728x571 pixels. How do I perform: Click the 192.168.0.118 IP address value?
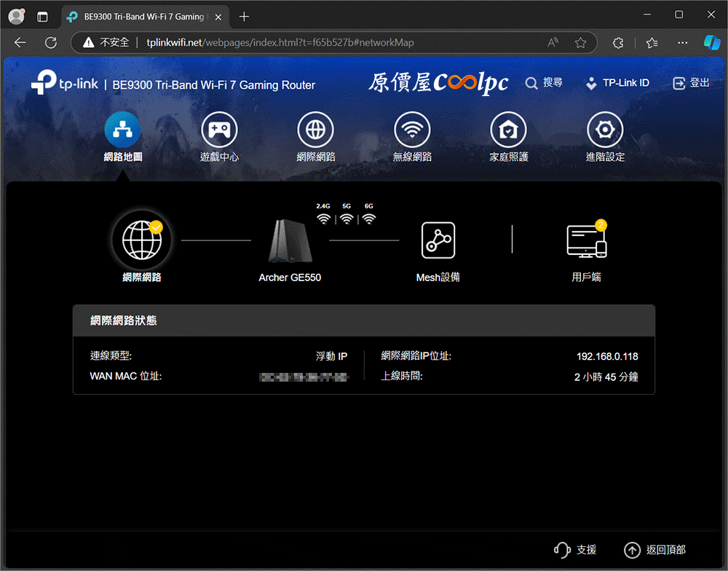(607, 356)
